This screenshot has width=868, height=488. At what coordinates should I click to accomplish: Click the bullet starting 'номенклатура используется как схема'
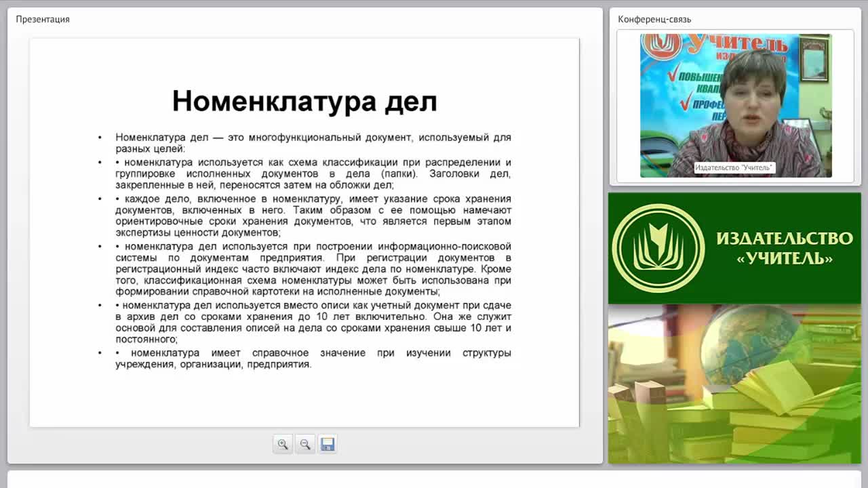point(313,174)
